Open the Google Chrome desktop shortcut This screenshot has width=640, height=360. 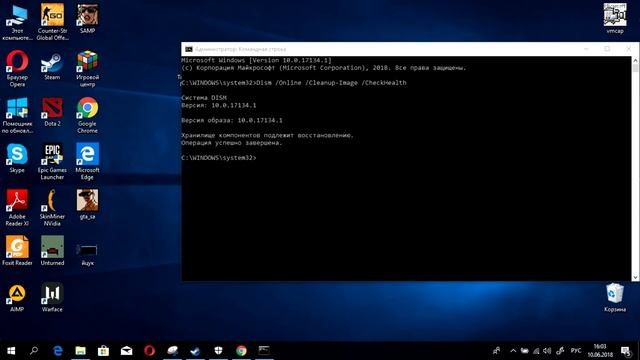(87, 115)
